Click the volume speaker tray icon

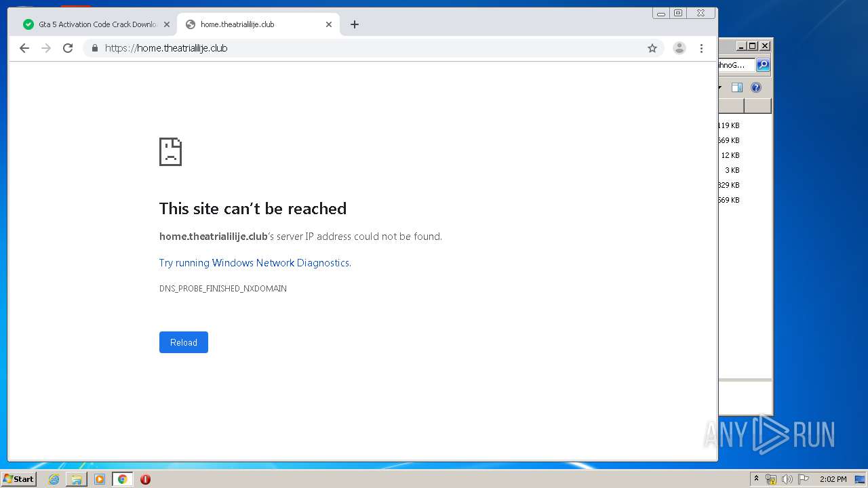tap(787, 479)
